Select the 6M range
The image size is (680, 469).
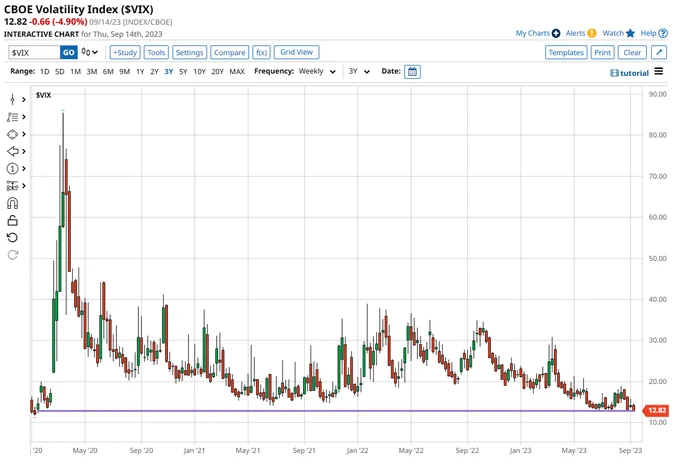(108, 72)
